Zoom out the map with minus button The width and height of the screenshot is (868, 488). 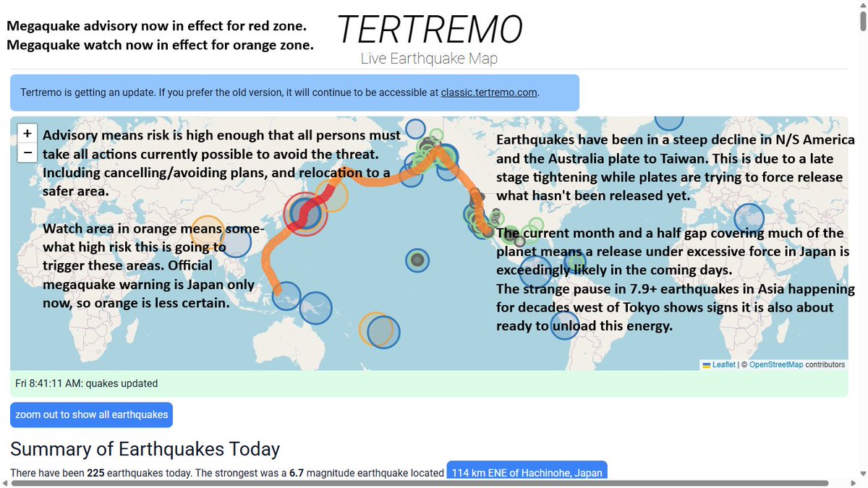(27, 153)
